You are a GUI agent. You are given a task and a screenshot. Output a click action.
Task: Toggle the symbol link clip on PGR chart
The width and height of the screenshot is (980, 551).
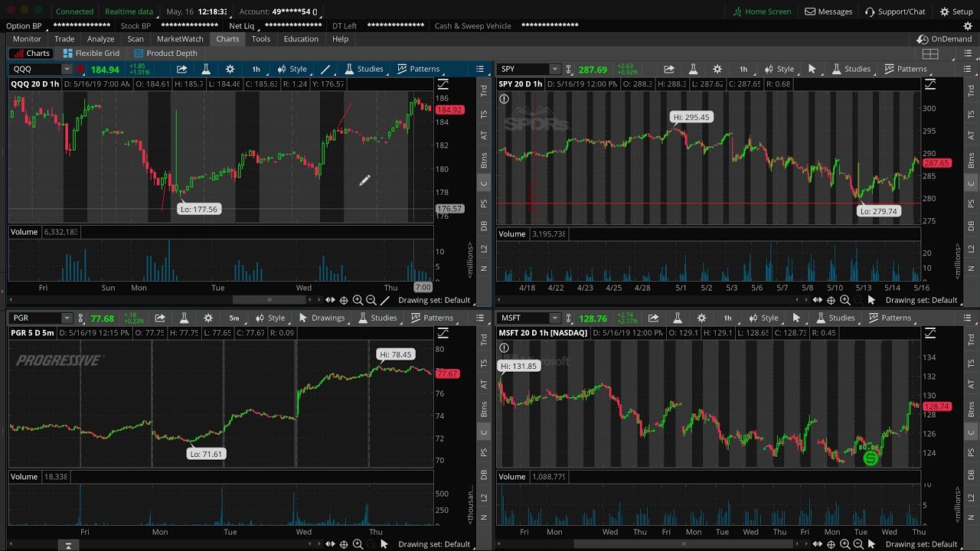(x=80, y=318)
